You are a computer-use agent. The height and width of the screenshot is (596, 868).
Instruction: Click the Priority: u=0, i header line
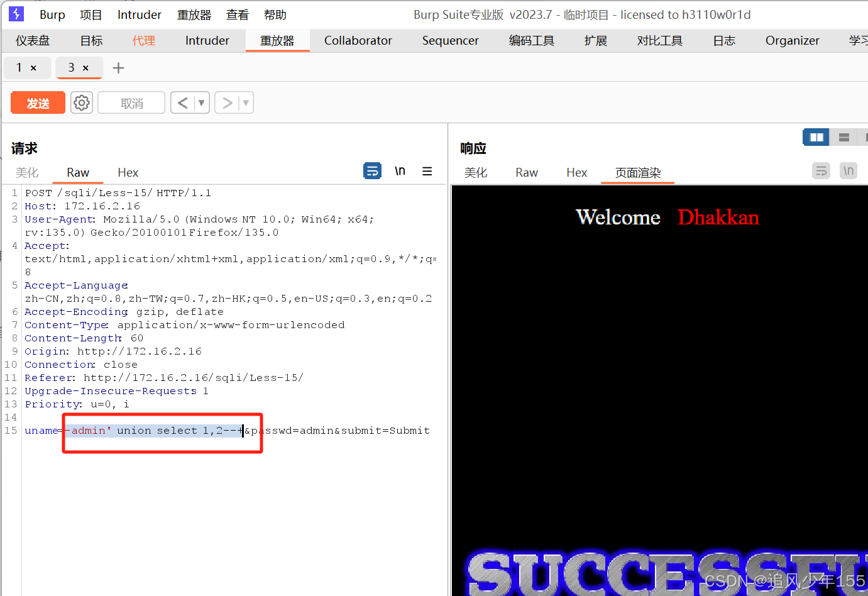77,404
